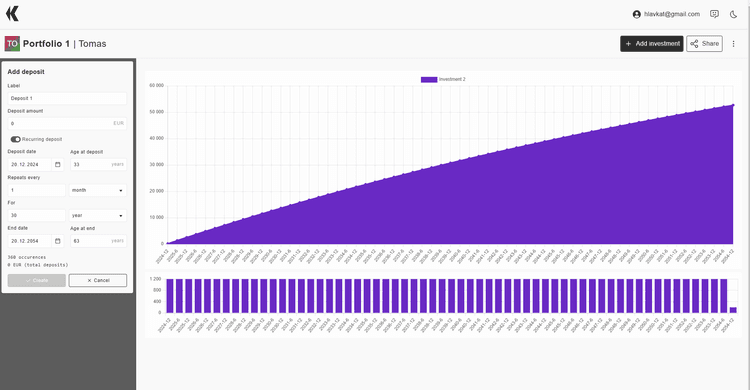Click the Age at deposit field
The height and width of the screenshot is (390, 750).
point(98,164)
